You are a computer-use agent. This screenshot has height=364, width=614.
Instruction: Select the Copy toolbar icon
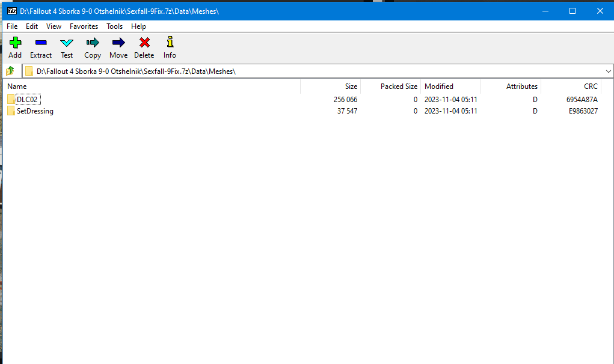pyautogui.click(x=93, y=43)
